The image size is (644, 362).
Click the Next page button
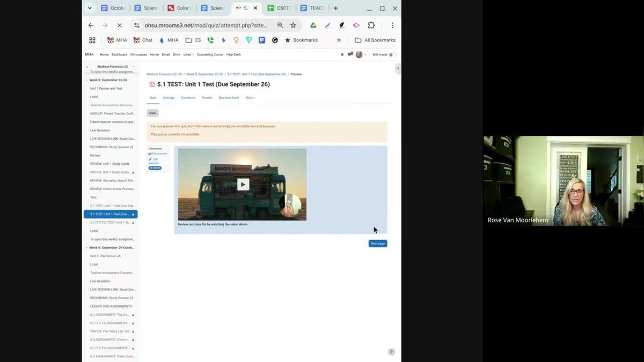[x=377, y=243]
